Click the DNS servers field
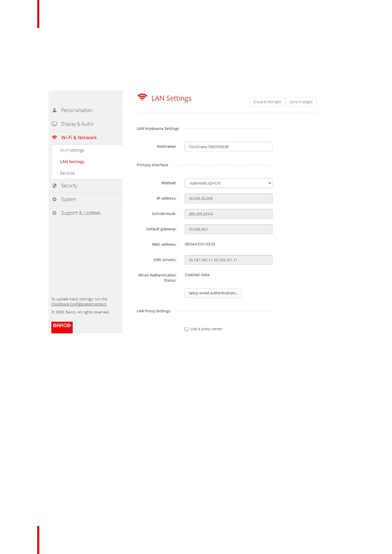Viewport: 392px width, 554px height. point(228,260)
